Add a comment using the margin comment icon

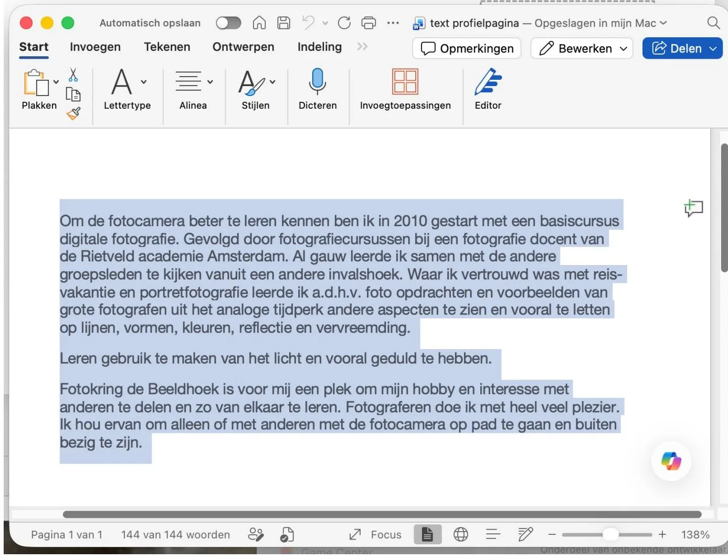693,208
